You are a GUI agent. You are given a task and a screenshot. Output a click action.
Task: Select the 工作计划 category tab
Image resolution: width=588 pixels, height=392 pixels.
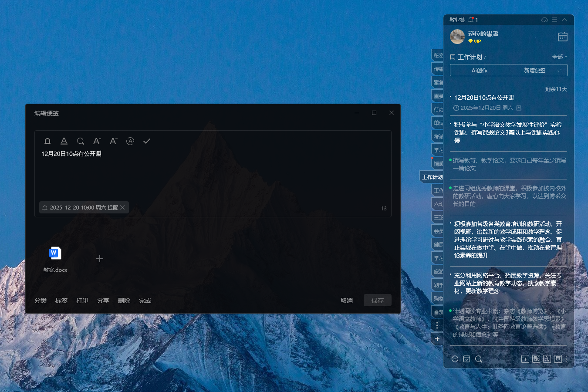(x=432, y=177)
